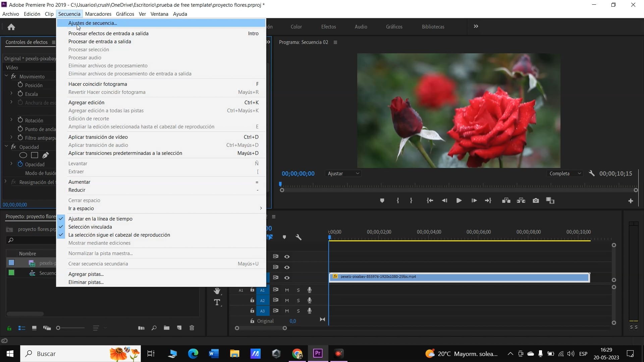Open Program monitor wrench settings
Image resolution: width=644 pixels, height=362 pixels.
[591, 173]
